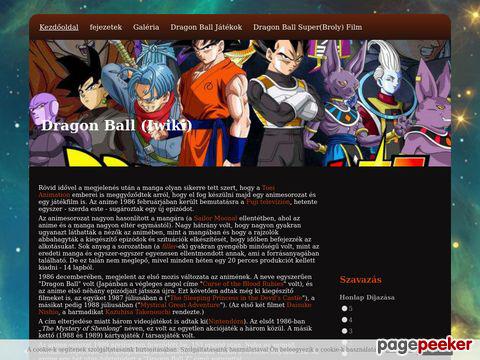480x360 pixels.
Task: Select rating 4 radio button
Action: 344,320
